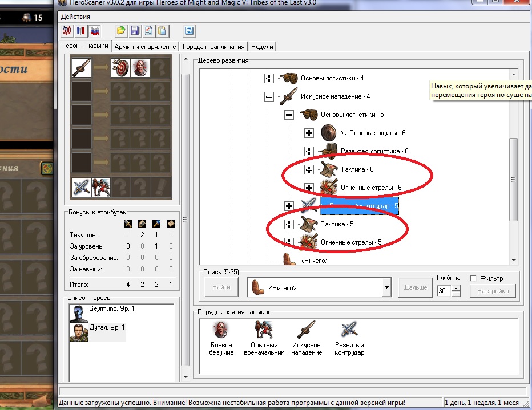Screen dimensions: 532x410
Task: Select tree row Тактика - 6
Action: coord(357,169)
